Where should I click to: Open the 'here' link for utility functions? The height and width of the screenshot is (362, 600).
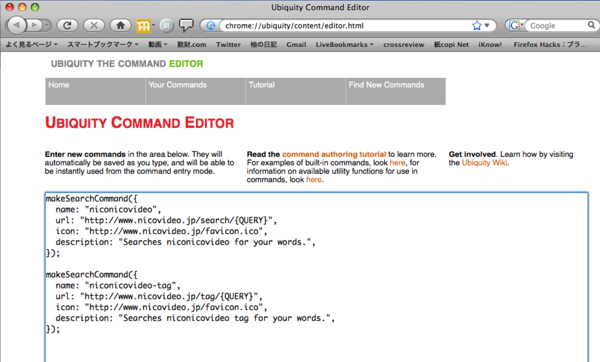click(313, 179)
